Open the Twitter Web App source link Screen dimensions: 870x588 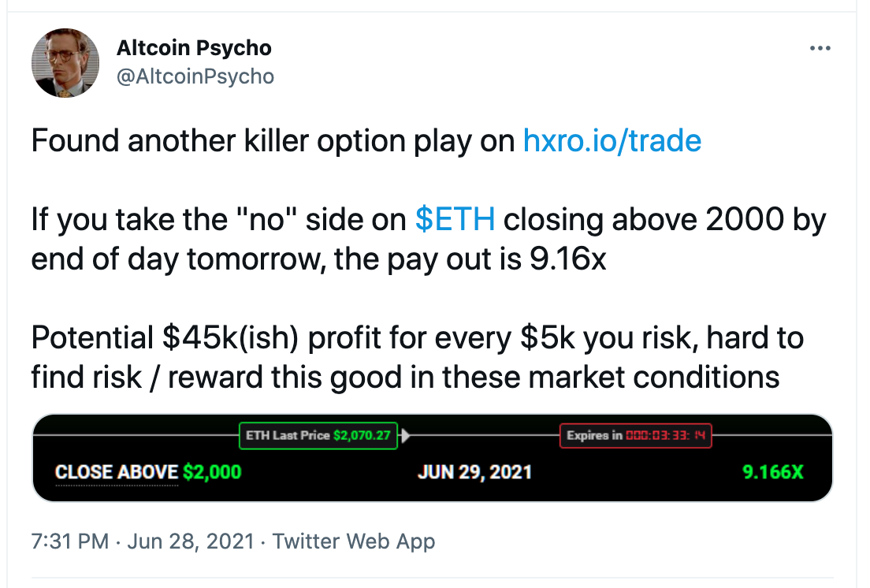click(353, 541)
